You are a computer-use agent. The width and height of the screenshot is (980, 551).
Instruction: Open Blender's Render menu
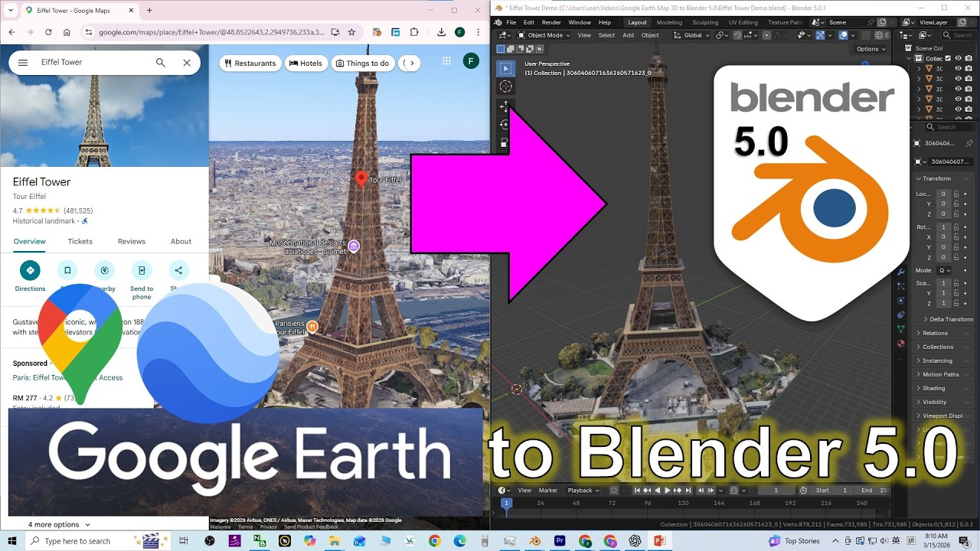551,22
